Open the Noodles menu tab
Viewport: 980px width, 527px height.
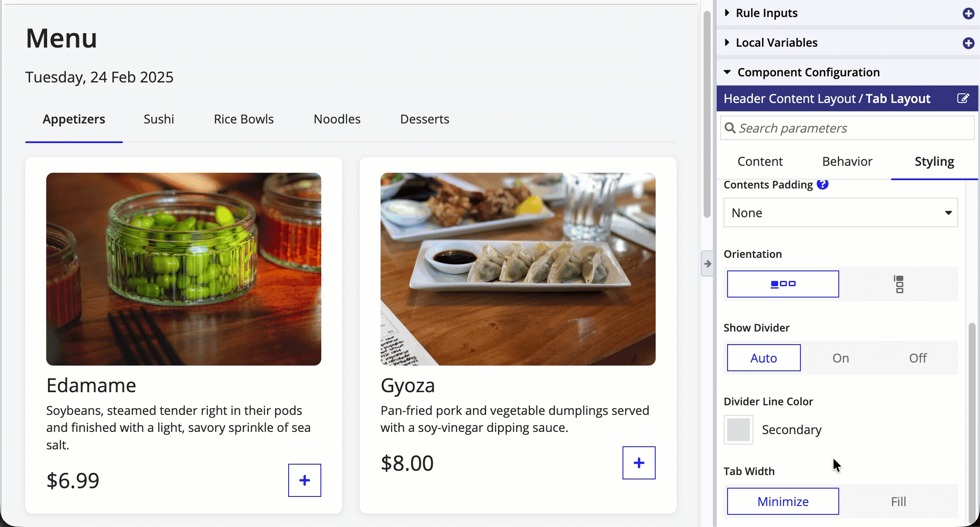point(337,119)
